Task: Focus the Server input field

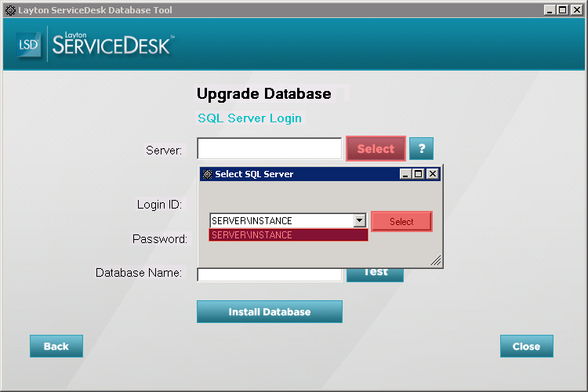Action: (269, 148)
